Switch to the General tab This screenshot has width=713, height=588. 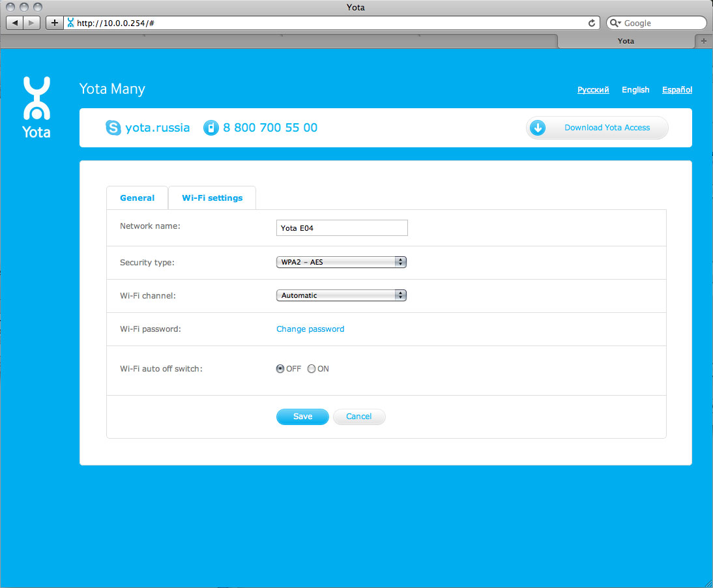(138, 198)
